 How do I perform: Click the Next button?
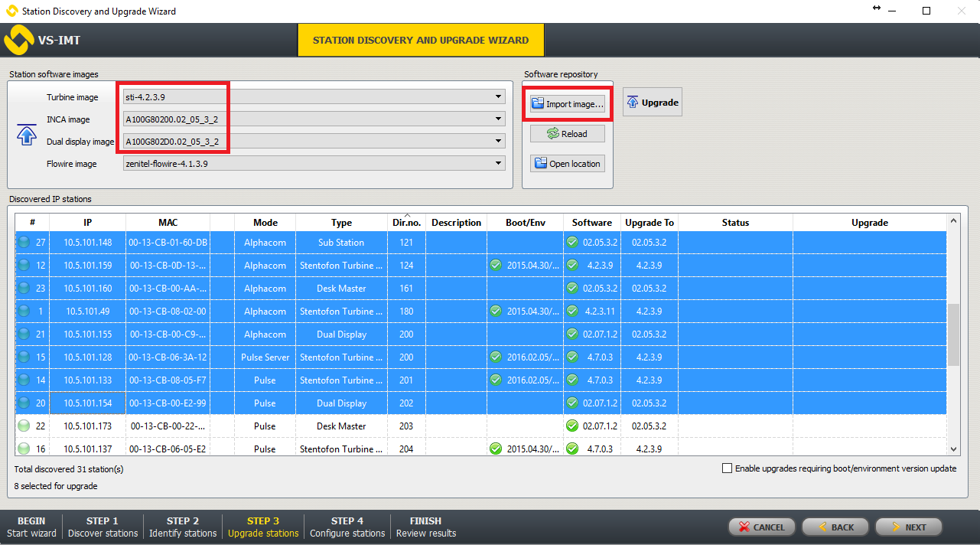coord(908,527)
